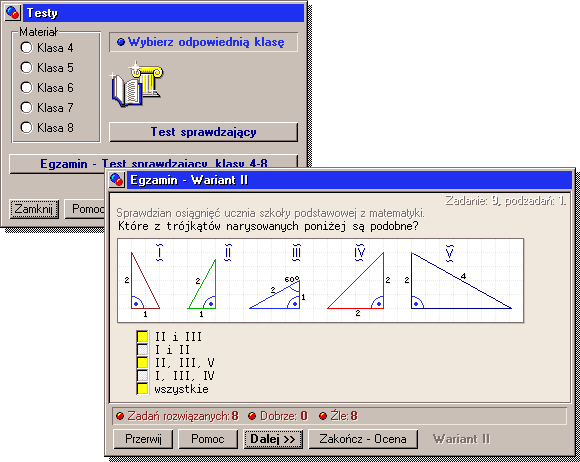This screenshot has height=462, width=580.
Task: Check the answer box for II i III
Action: pos(142,336)
